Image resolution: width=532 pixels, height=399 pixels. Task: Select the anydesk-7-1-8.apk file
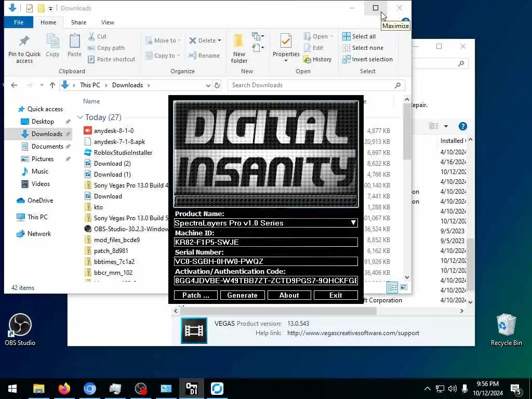[119, 141]
